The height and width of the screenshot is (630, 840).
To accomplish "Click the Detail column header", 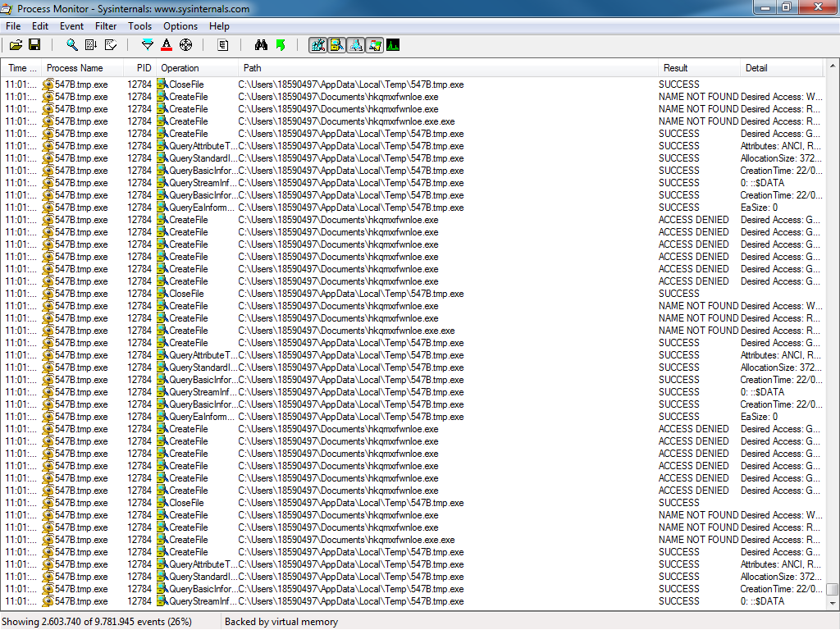I will pos(781,68).
